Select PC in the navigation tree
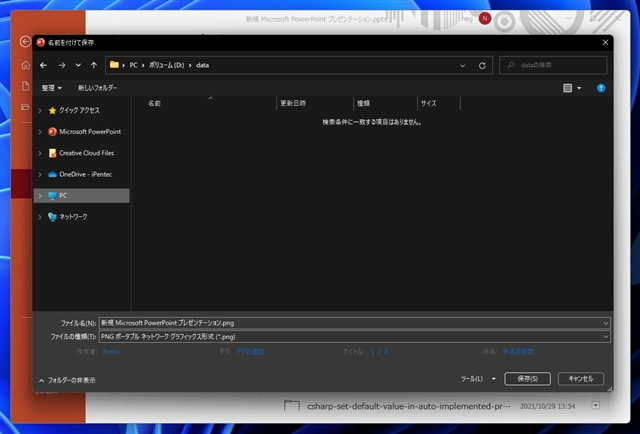 pyautogui.click(x=82, y=196)
